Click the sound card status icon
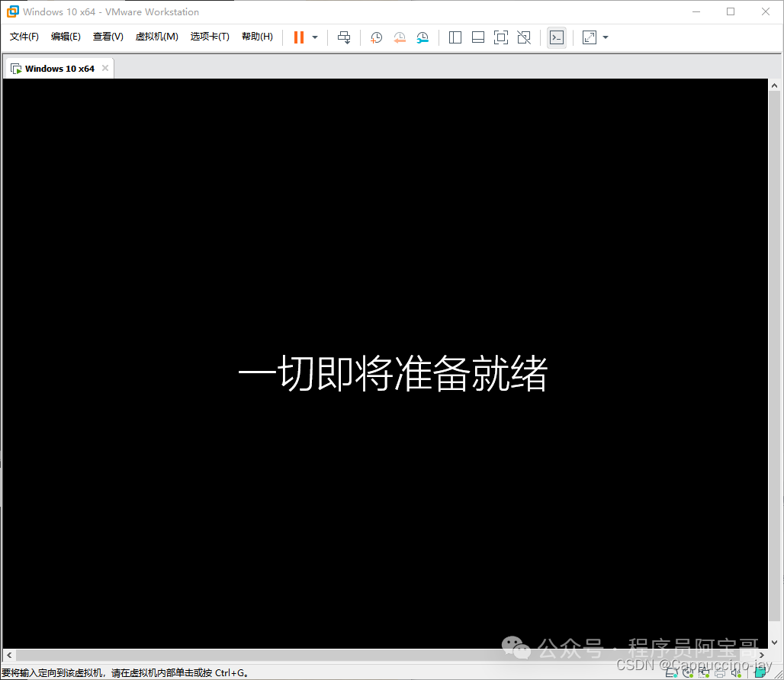 [736, 673]
